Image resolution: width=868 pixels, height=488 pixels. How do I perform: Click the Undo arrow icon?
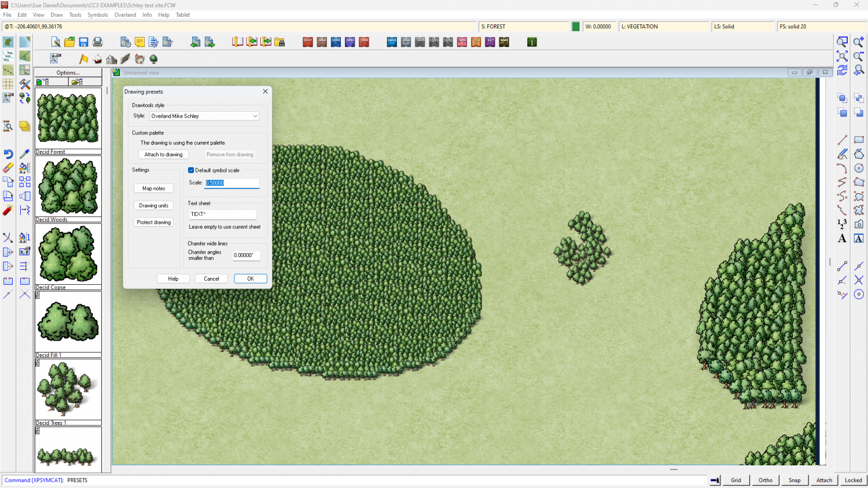[x=8, y=154]
